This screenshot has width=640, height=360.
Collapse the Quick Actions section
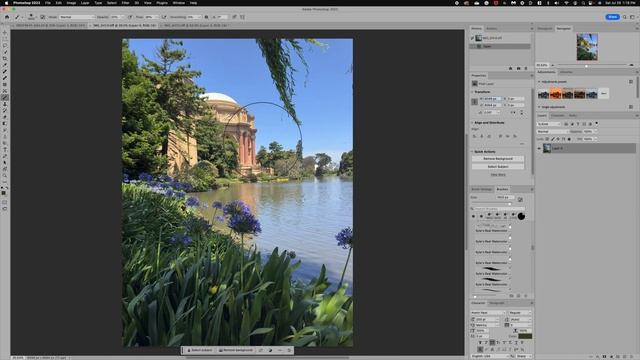click(473, 151)
